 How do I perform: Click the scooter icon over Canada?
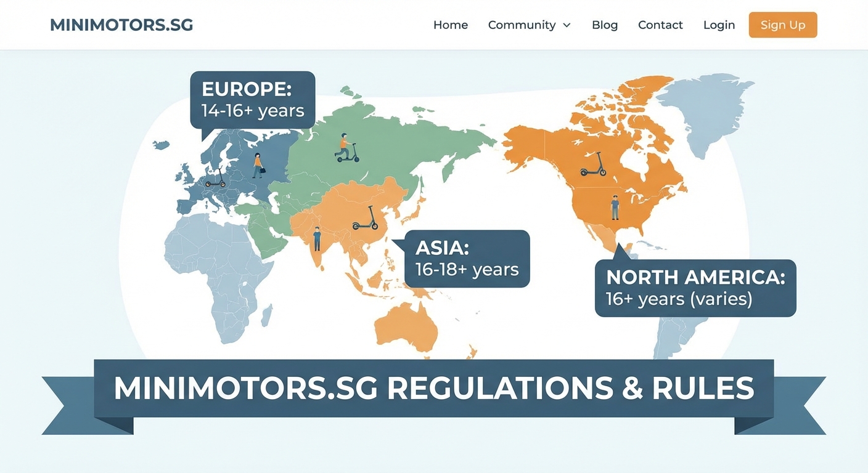[x=593, y=164]
